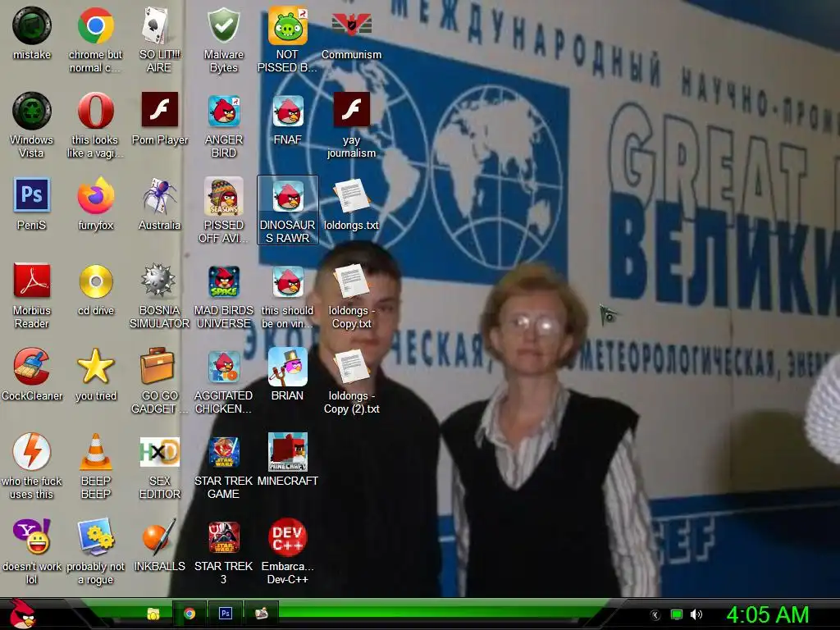Click the 'loldongs - Copy.txt' file

point(351,281)
